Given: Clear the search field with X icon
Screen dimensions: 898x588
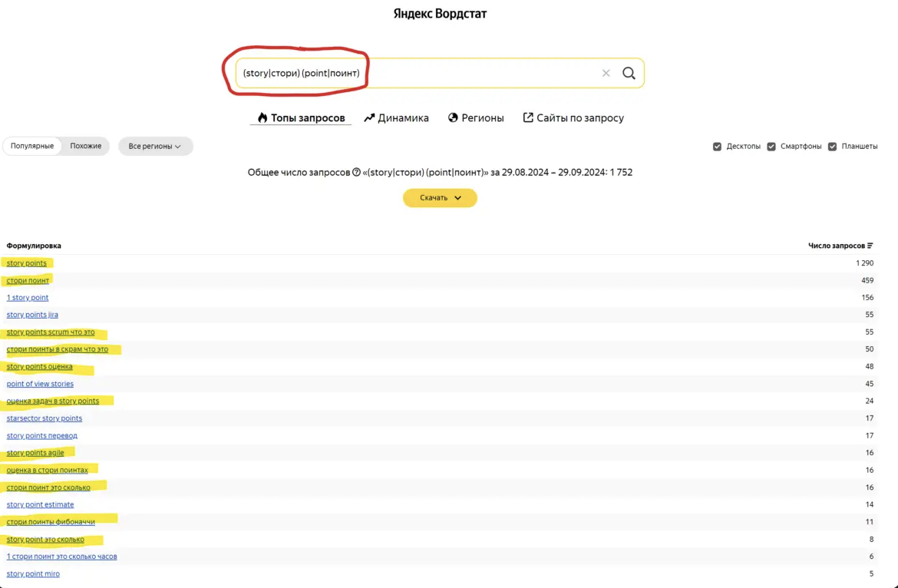Looking at the screenshot, I should coord(606,73).
